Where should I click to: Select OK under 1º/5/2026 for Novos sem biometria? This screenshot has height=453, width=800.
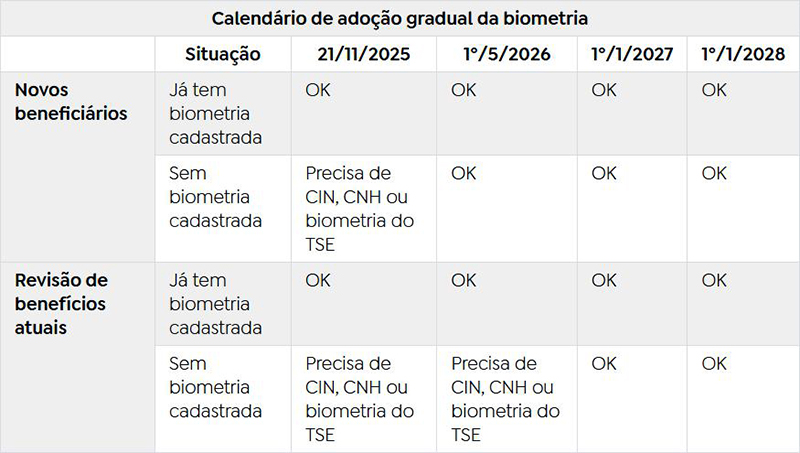pyautogui.click(x=464, y=173)
